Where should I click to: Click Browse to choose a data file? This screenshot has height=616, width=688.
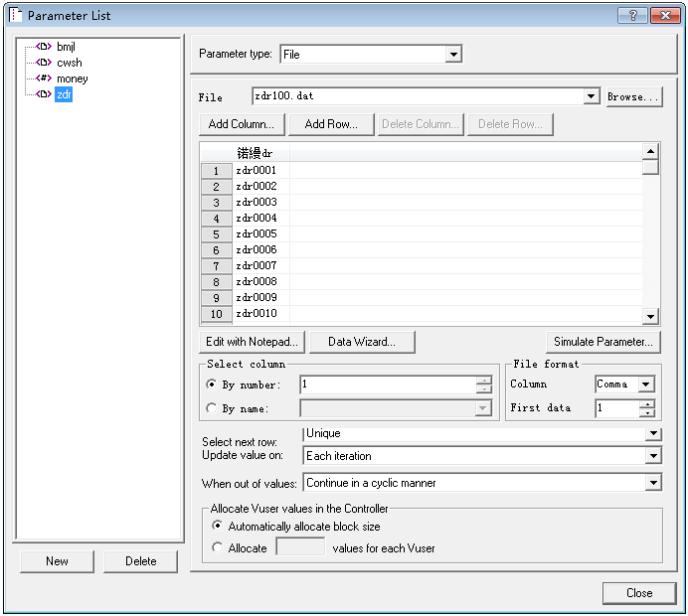(x=633, y=97)
